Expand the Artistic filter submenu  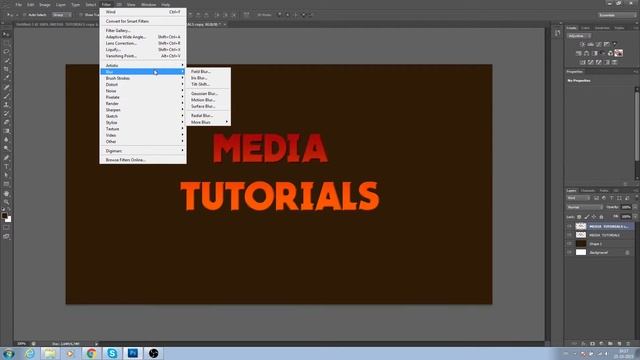(x=143, y=65)
